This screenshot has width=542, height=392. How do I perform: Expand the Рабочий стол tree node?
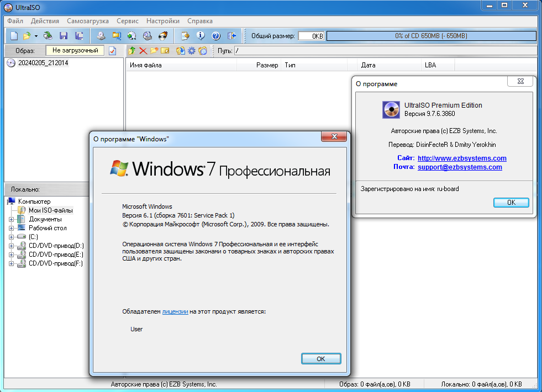(x=11, y=228)
